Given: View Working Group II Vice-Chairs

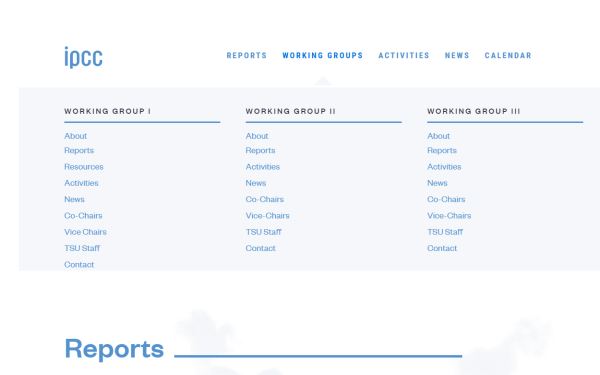Looking at the screenshot, I should coord(267,215).
